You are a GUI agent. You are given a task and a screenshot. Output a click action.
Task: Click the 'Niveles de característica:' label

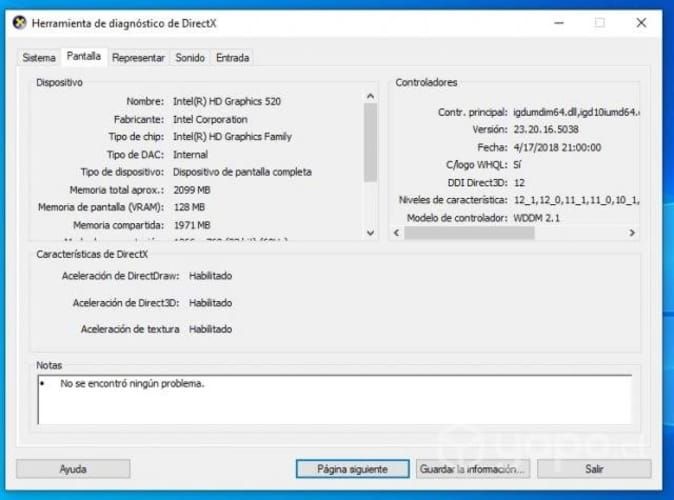[x=453, y=200]
